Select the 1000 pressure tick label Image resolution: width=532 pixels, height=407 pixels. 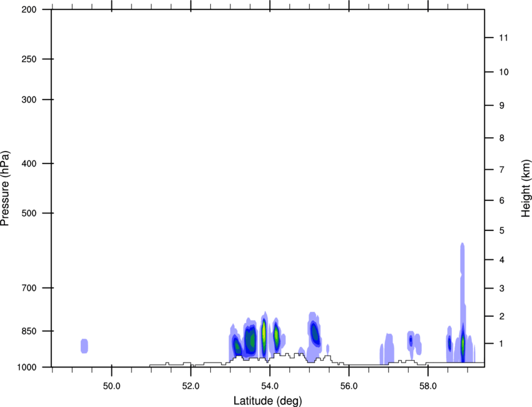(27, 368)
